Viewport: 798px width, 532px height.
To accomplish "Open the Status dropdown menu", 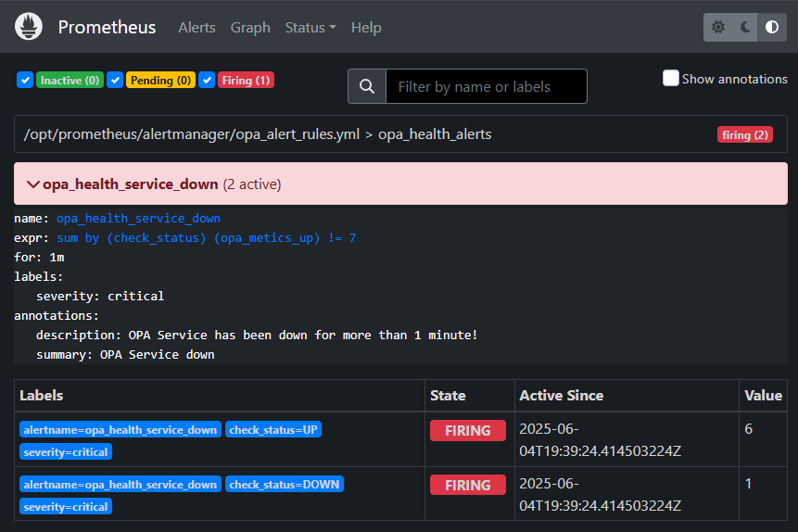I will (x=310, y=28).
